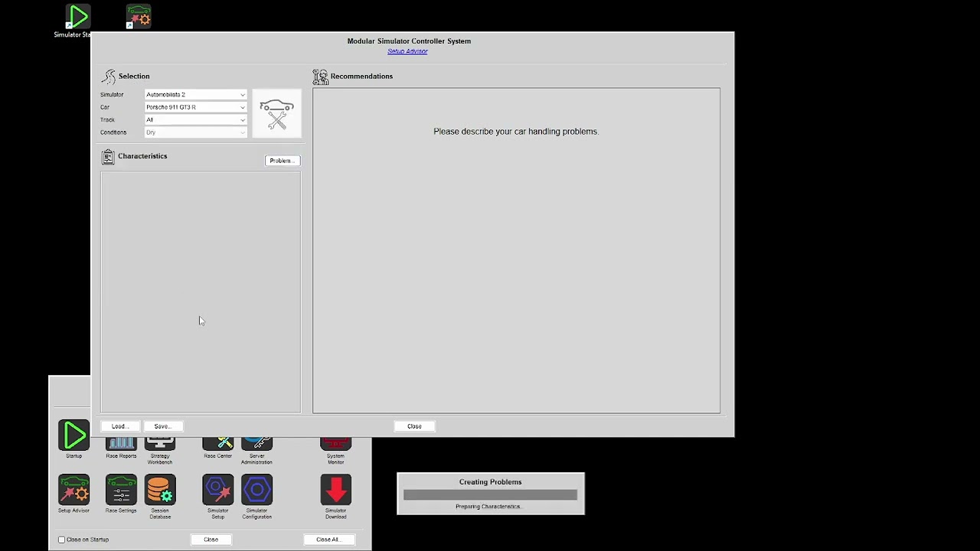Screen dimensions: 980x551
Task: Click the Simulator Startup desktop shortcut
Action: [77, 17]
